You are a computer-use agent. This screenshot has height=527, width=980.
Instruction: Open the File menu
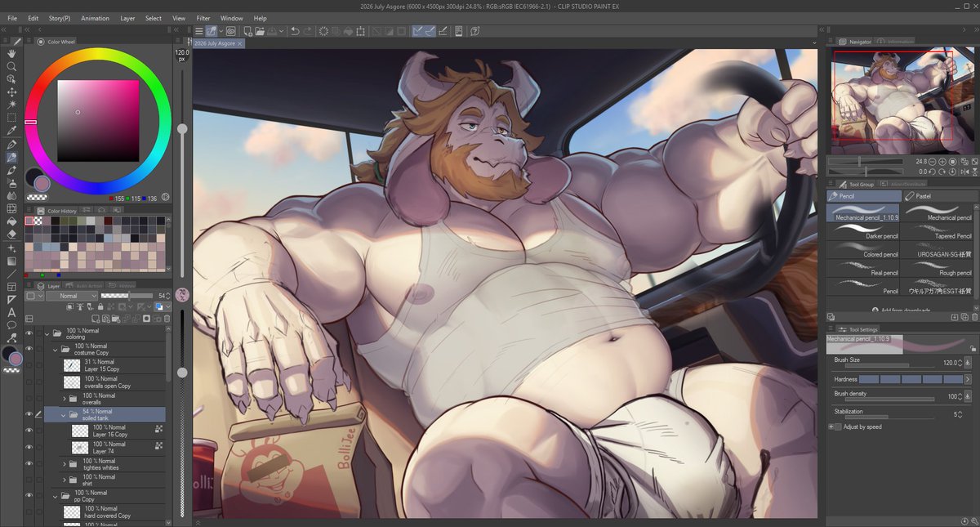(12, 18)
